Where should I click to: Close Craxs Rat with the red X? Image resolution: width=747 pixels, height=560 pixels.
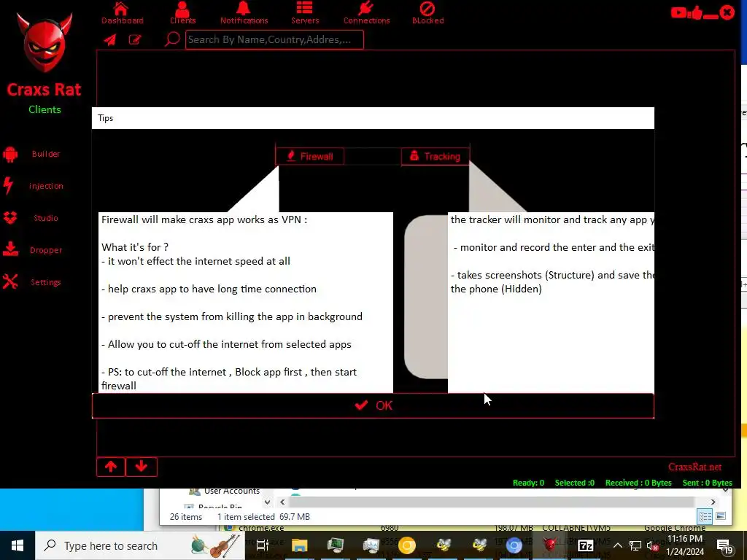(x=727, y=12)
